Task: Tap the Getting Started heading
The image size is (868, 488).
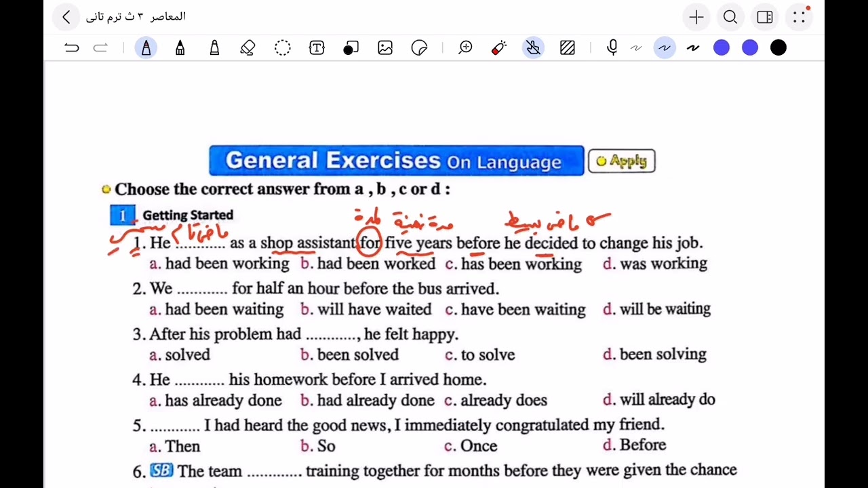Action: [x=188, y=216]
